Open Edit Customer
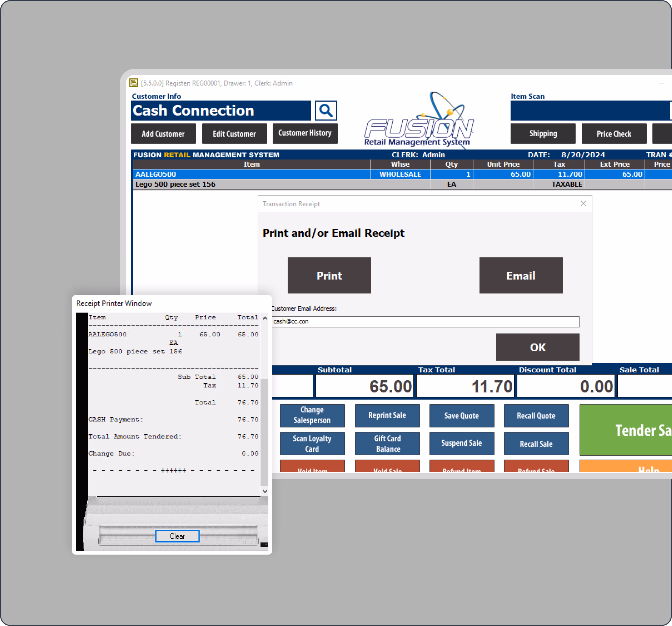 pos(234,134)
